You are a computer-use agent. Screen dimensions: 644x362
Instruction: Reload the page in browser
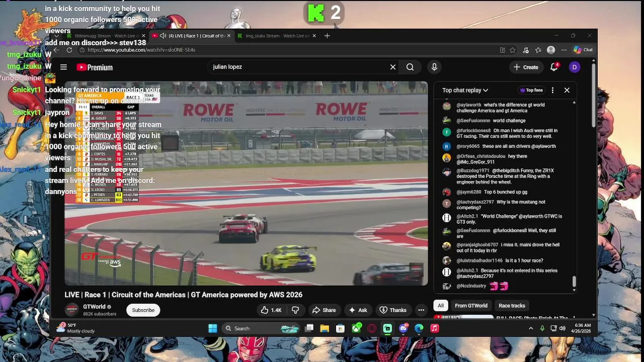69,50
